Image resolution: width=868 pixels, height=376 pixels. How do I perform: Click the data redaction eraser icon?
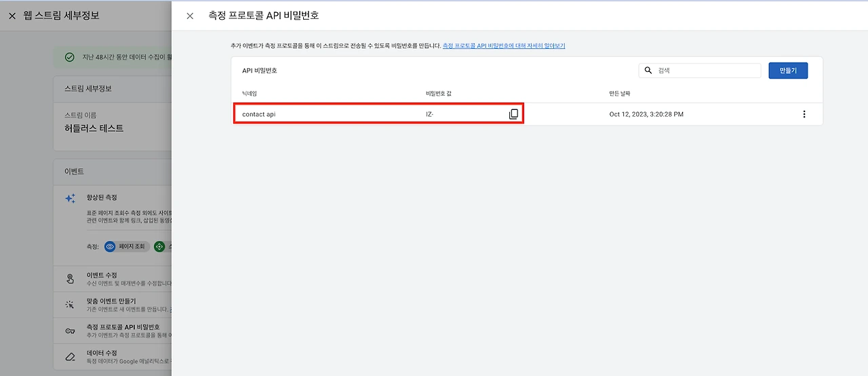[x=70, y=357]
